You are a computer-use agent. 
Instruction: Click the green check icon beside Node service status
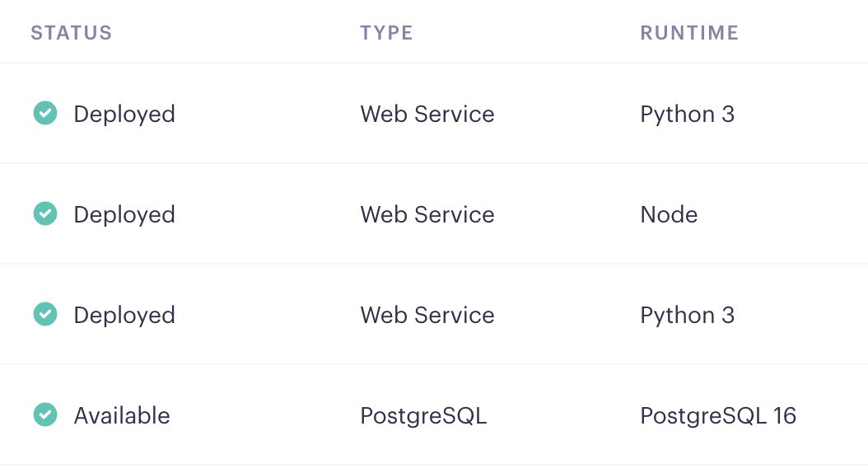tap(45, 213)
